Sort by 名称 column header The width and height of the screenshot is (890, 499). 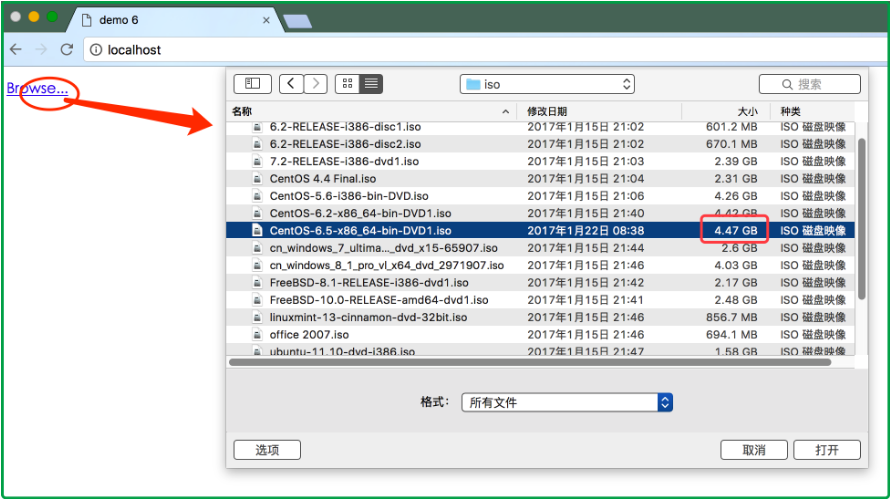tap(371, 112)
